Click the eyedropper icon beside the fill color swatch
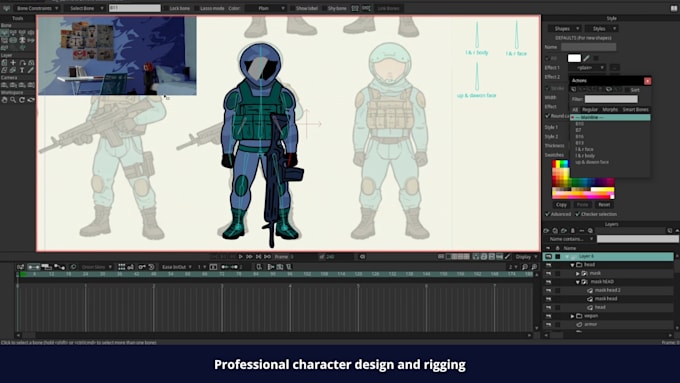This screenshot has width=680, height=383. [586, 58]
